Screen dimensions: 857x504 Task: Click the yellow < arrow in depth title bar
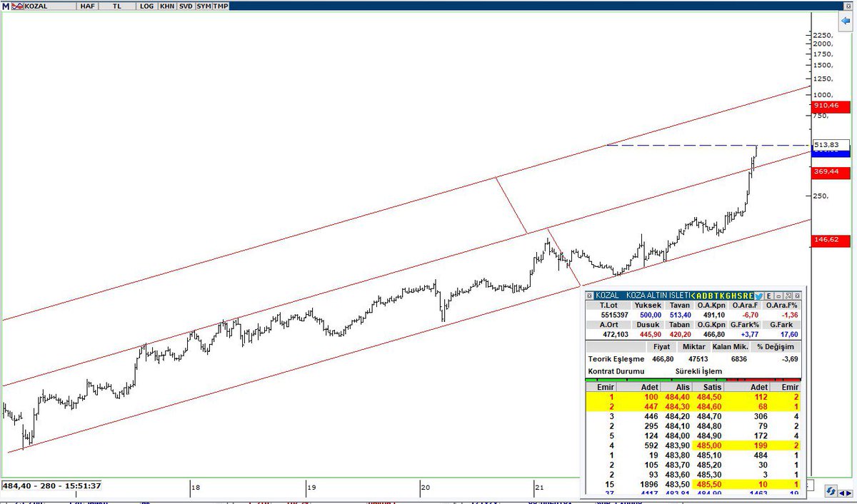point(693,296)
